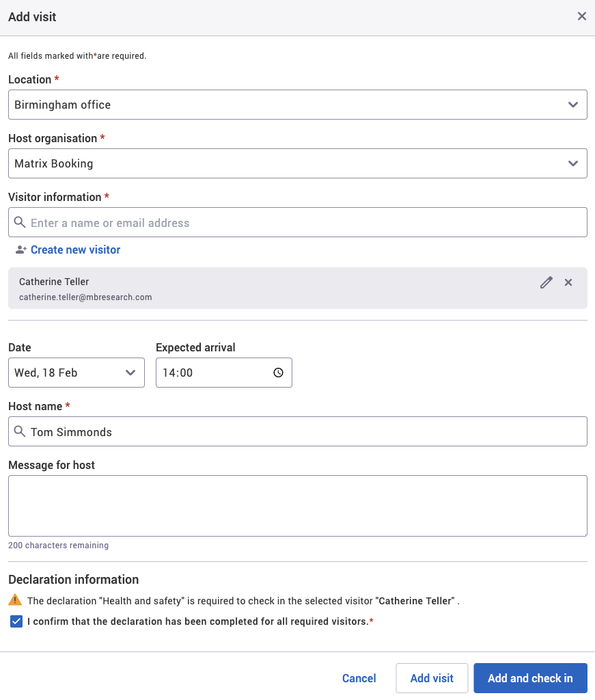The width and height of the screenshot is (595, 700).
Task: Close the Add visit dialog
Action: 581,16
